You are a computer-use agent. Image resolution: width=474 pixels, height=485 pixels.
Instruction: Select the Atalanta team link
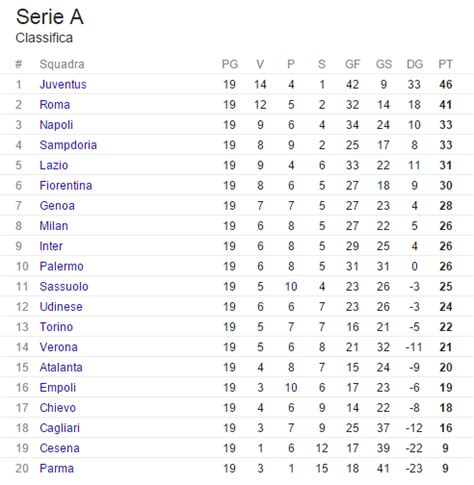(61, 367)
